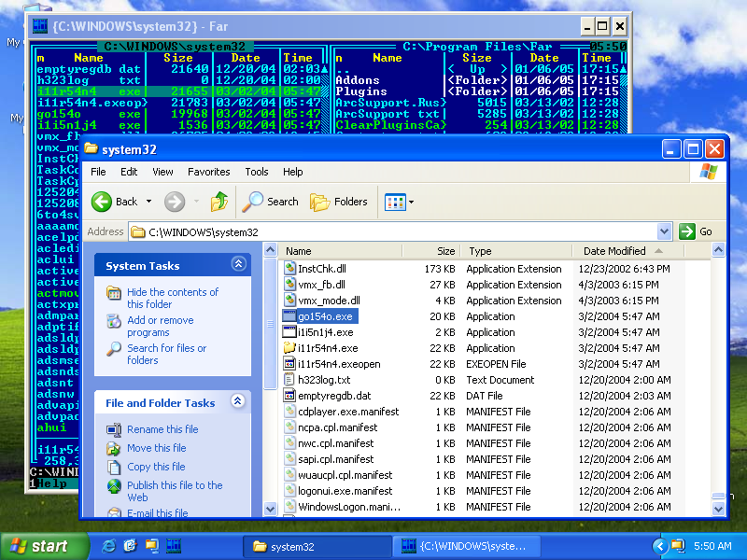Click Hide the contents of this folder
This screenshot has height=560, width=747.
tap(173, 298)
